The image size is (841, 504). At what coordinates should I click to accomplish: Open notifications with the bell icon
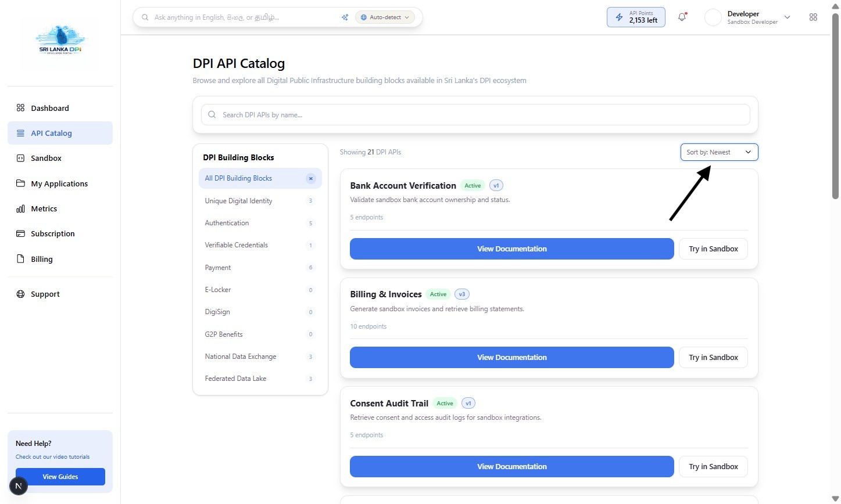(682, 17)
